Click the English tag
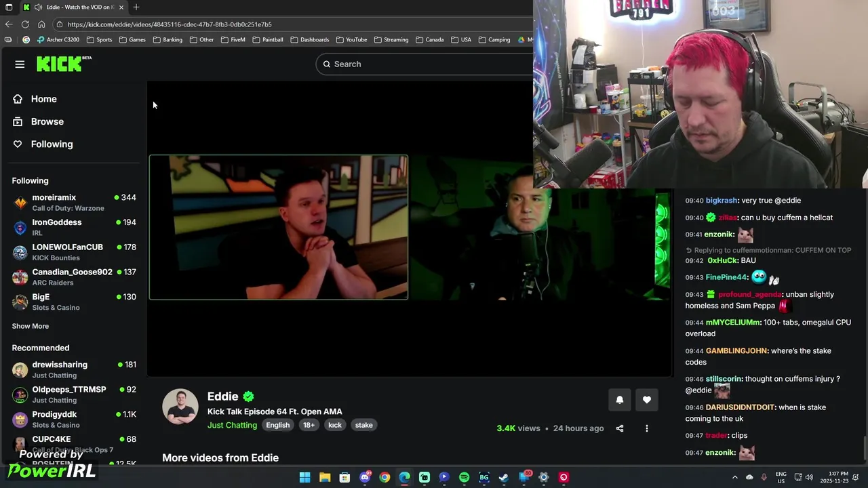868x488 pixels. click(x=278, y=425)
